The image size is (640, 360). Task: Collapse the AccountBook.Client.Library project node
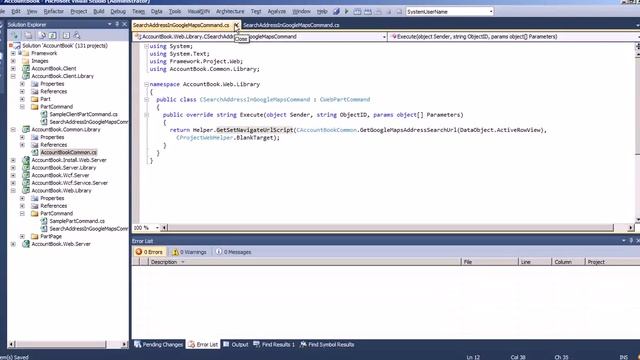click(x=13, y=76)
